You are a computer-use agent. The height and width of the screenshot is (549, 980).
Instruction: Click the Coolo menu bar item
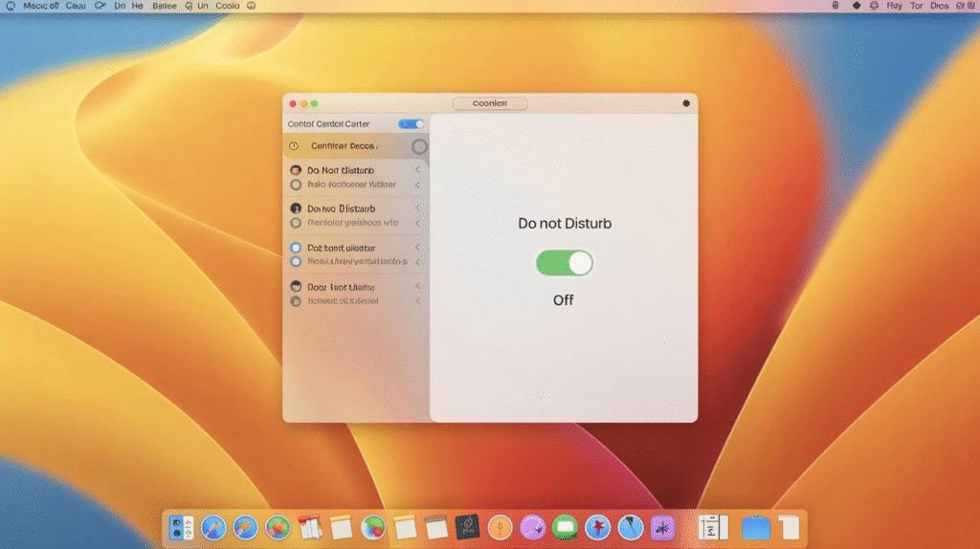pos(228,6)
